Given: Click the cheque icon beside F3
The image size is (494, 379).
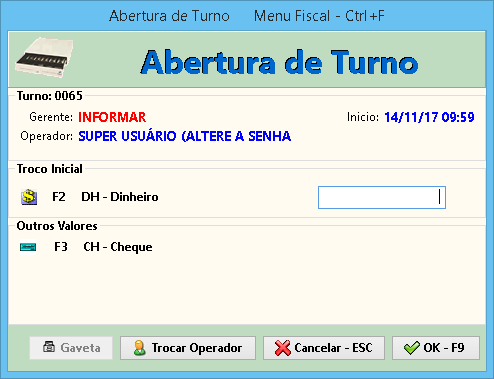Looking at the screenshot, I should (x=28, y=247).
